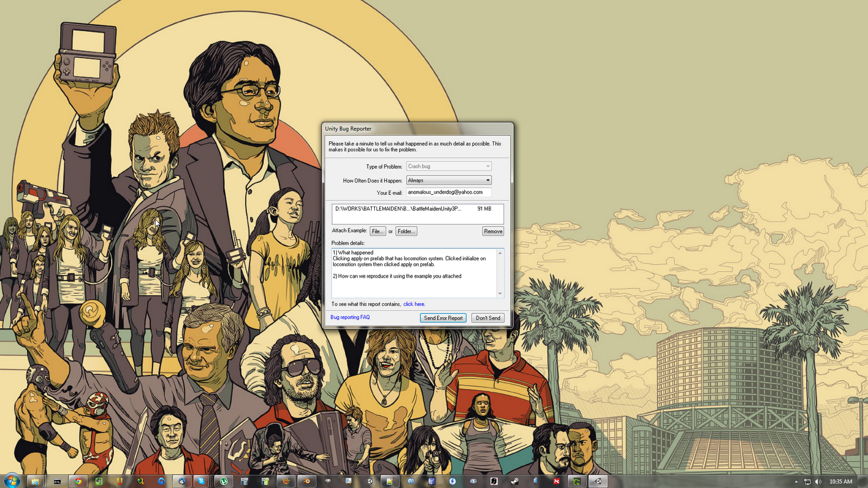Switch to Blender in the taskbar

307,481
